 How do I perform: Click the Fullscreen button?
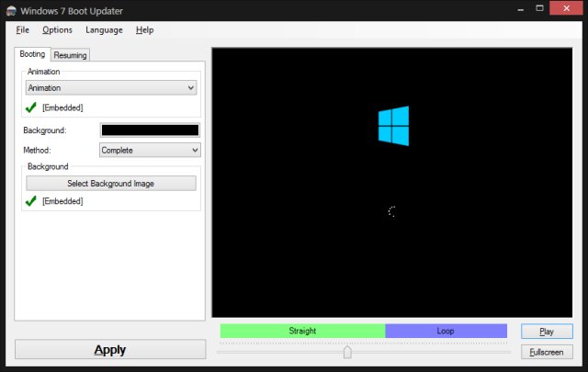547,352
